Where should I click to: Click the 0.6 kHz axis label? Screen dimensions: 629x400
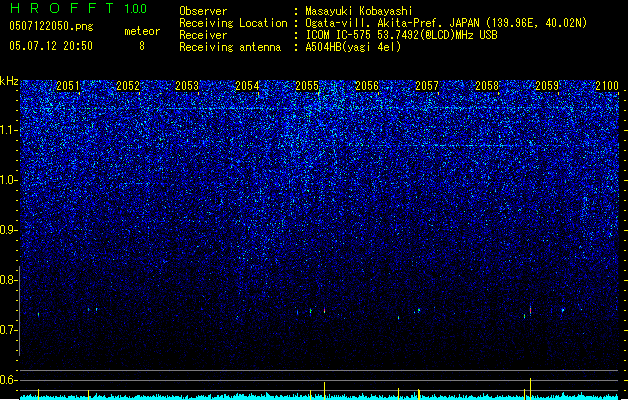(x=8, y=380)
